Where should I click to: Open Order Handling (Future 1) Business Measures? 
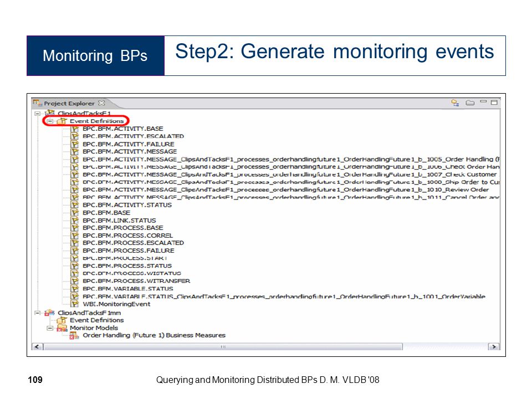tap(154, 336)
